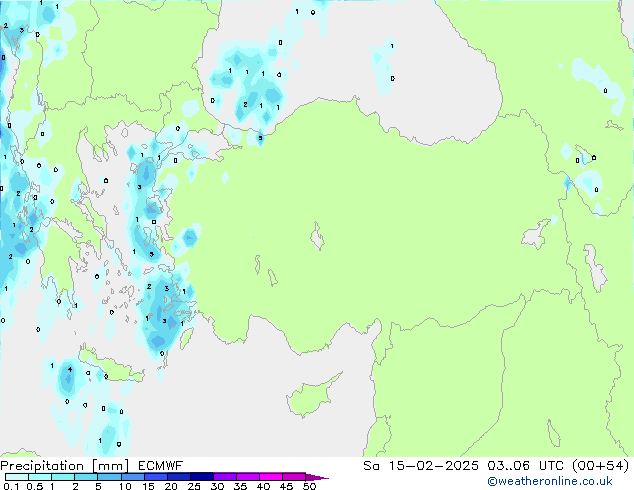Pick the blue legend swatch between 15 and 20
The image size is (634, 490).
point(155,477)
